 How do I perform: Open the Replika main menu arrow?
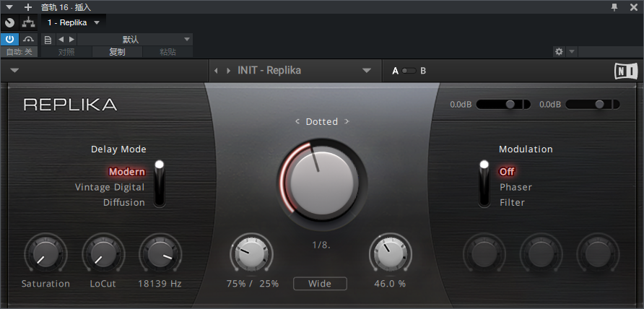pos(14,70)
